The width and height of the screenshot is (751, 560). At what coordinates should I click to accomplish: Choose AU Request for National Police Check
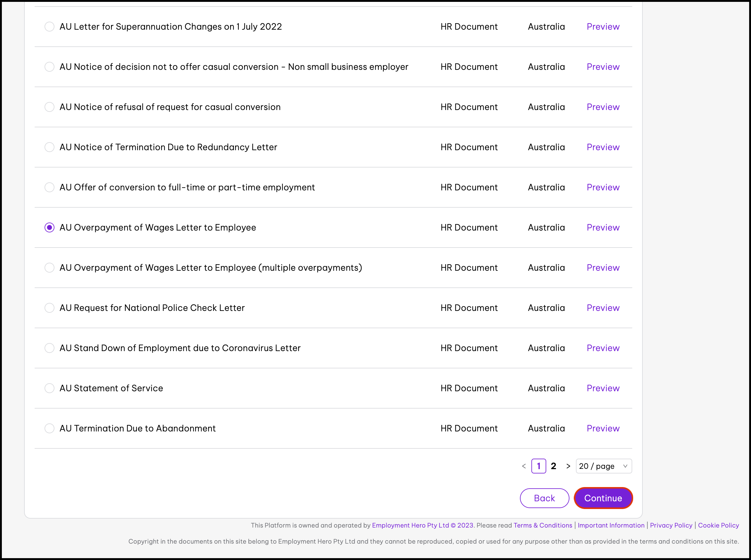point(49,308)
